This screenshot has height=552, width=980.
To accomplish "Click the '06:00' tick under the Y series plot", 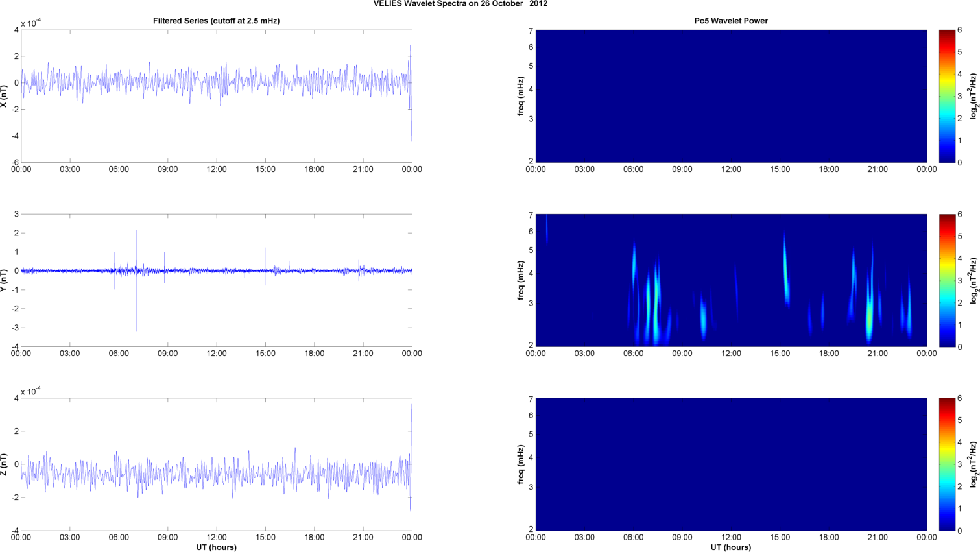I will (119, 354).
